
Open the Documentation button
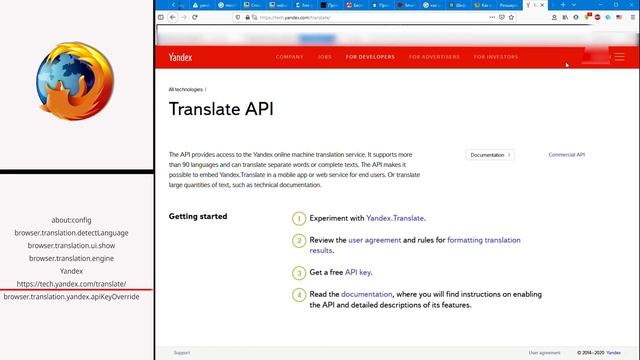pos(490,155)
